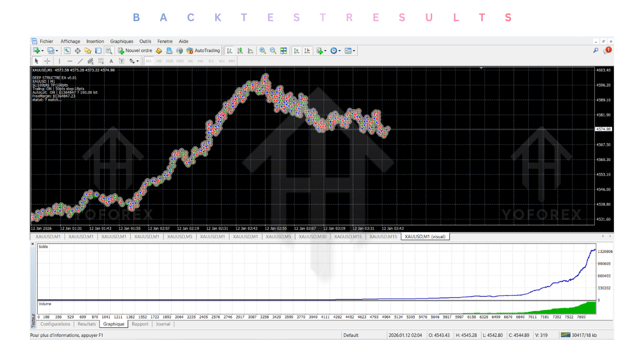Zoom in on the chart
Image resolution: width=644 pixels, height=362 pixels.
pos(262,50)
